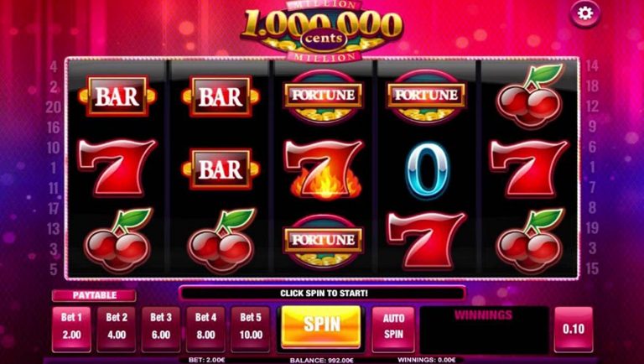
Task: Select payline number 20 on left side
Action: click(54, 107)
